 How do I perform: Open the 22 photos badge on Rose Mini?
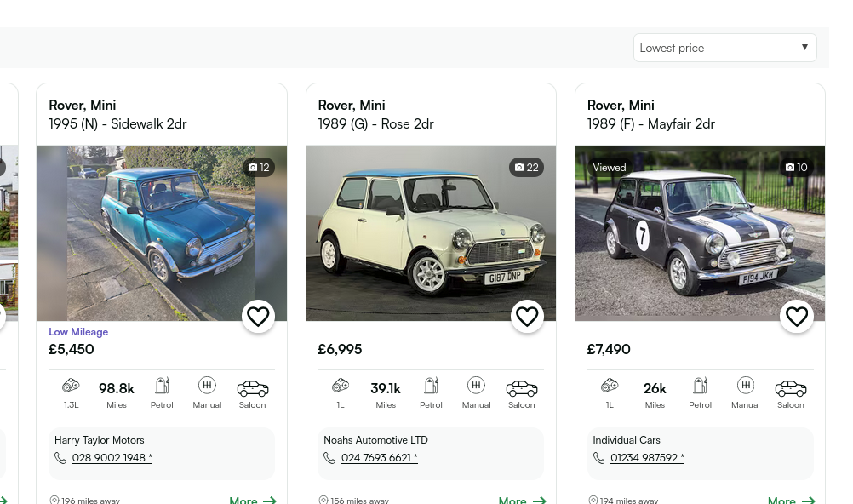click(527, 167)
